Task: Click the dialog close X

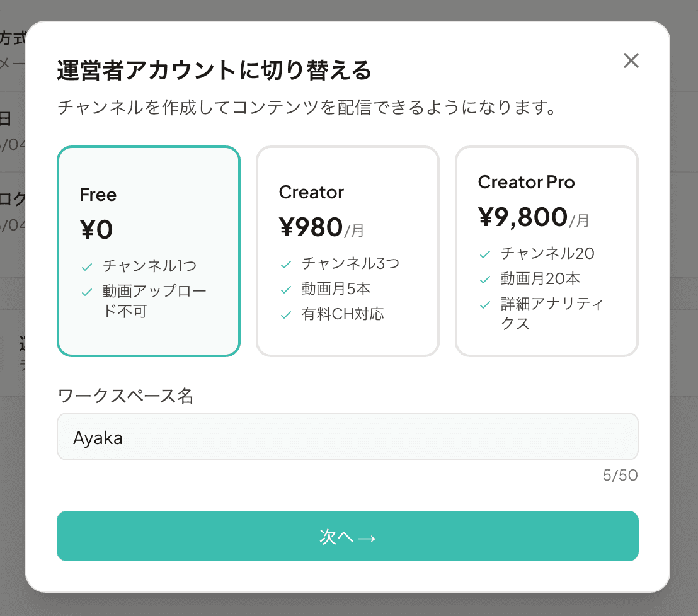Action: (631, 60)
